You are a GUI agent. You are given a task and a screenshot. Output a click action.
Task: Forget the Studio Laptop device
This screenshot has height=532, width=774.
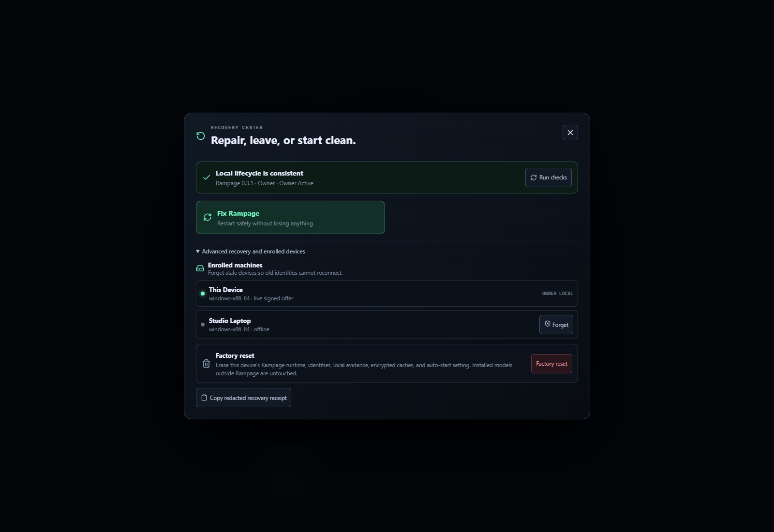click(556, 325)
